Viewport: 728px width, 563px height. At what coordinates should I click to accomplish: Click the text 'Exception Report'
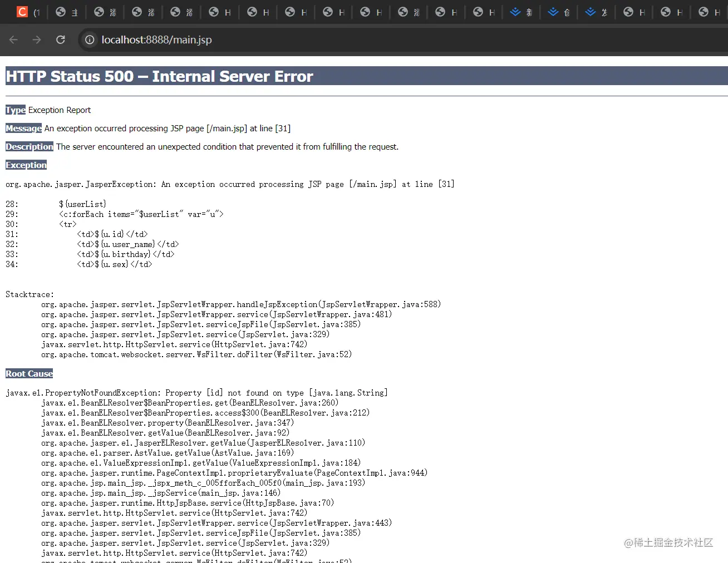60,110
